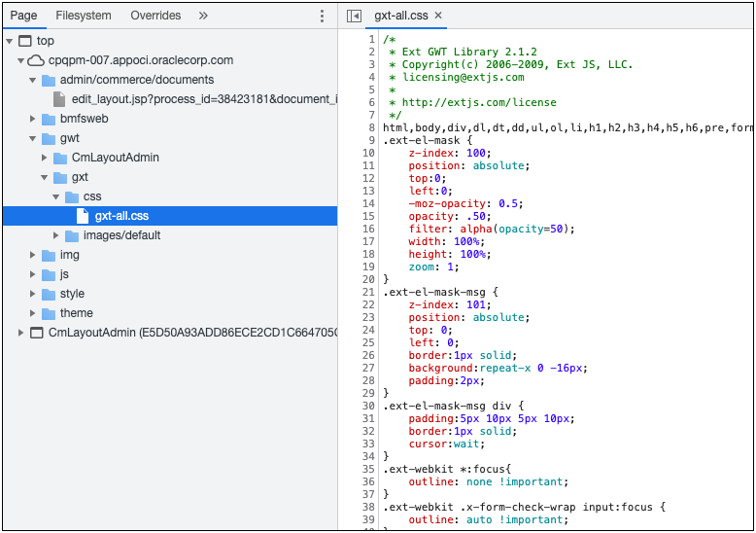Click the img folder icon

[49, 255]
